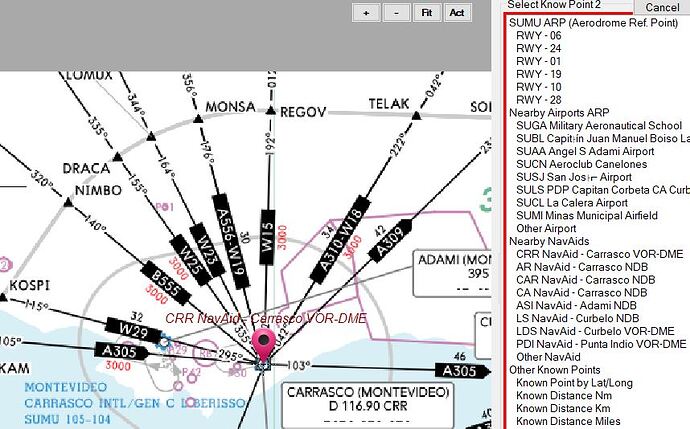Select RWY - 06 from the list

point(539,35)
